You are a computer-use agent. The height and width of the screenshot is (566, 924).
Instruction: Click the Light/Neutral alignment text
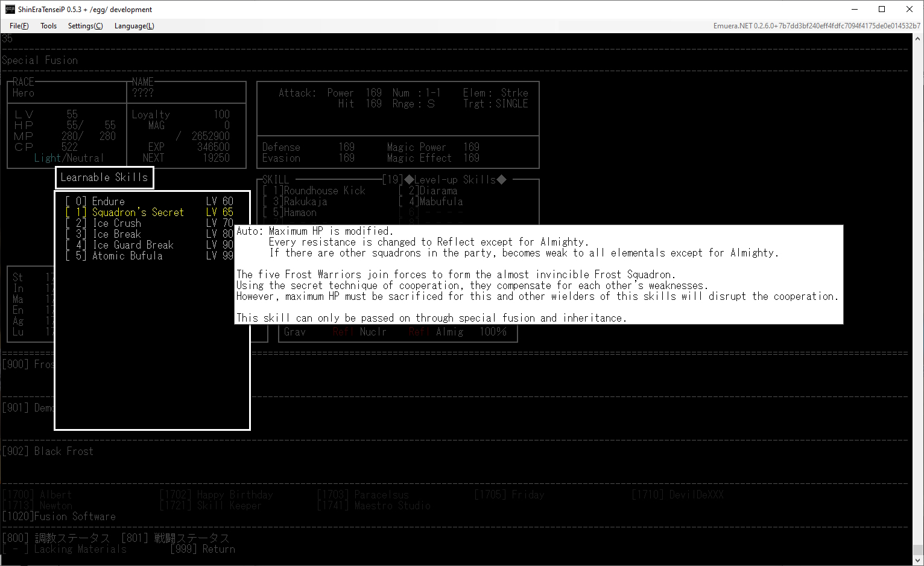pos(69,158)
